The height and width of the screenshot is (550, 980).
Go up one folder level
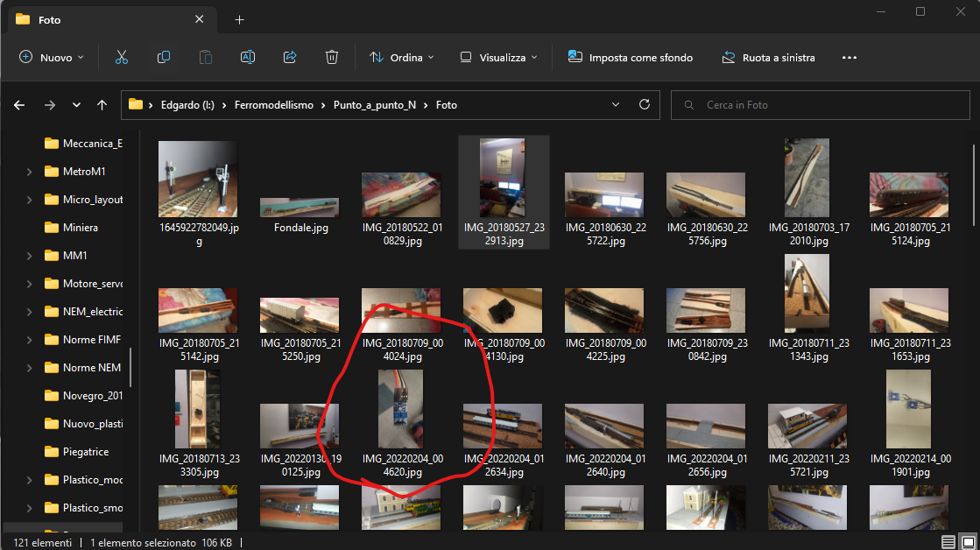point(102,105)
